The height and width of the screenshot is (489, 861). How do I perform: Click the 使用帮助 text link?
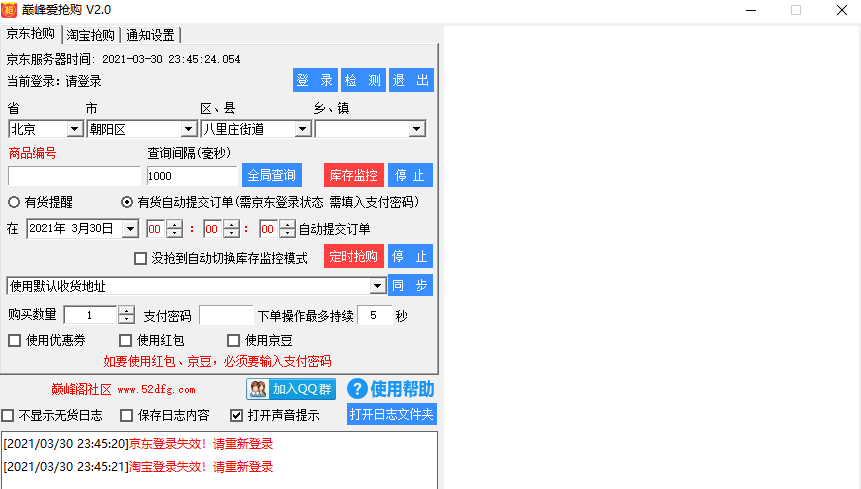click(x=402, y=389)
